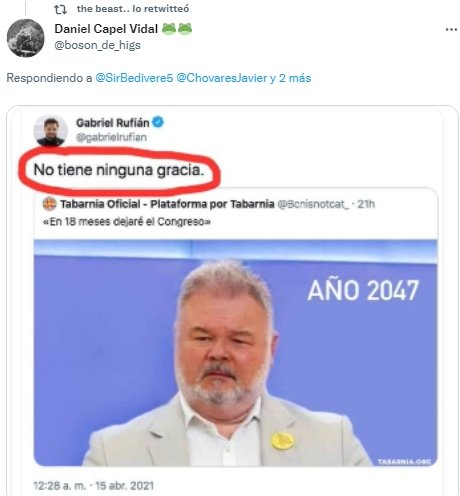Click the quoted text about leaving the Congreso
Viewport: 460px width, 496px height.
(x=127, y=222)
